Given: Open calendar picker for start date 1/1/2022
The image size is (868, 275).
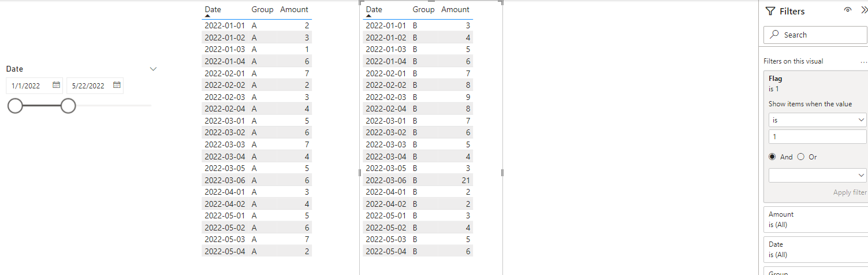Looking at the screenshot, I should [56, 86].
